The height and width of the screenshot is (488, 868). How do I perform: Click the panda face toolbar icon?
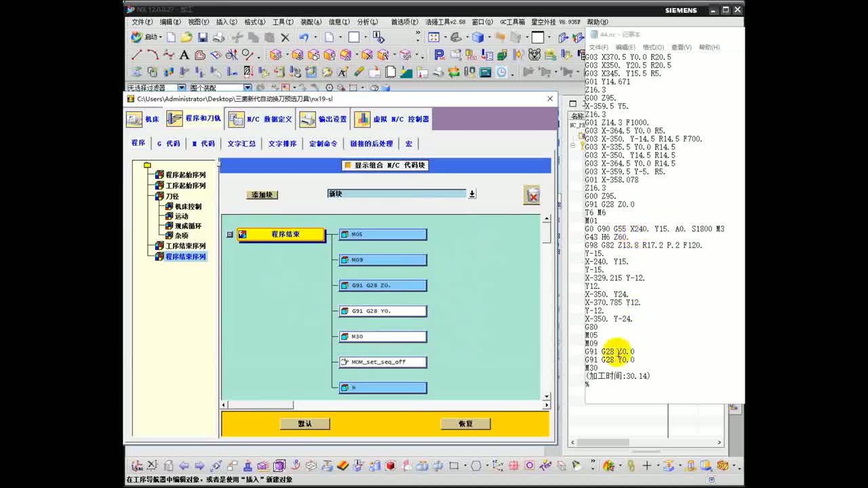pos(534,55)
